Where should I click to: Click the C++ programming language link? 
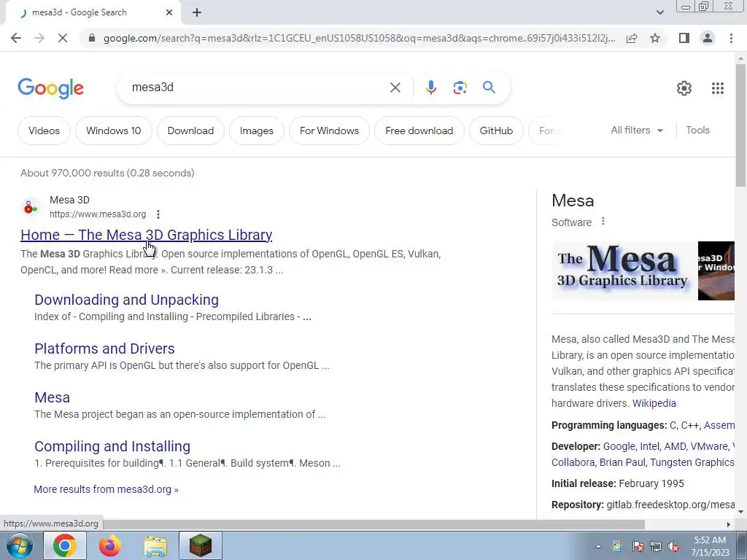tap(689, 425)
